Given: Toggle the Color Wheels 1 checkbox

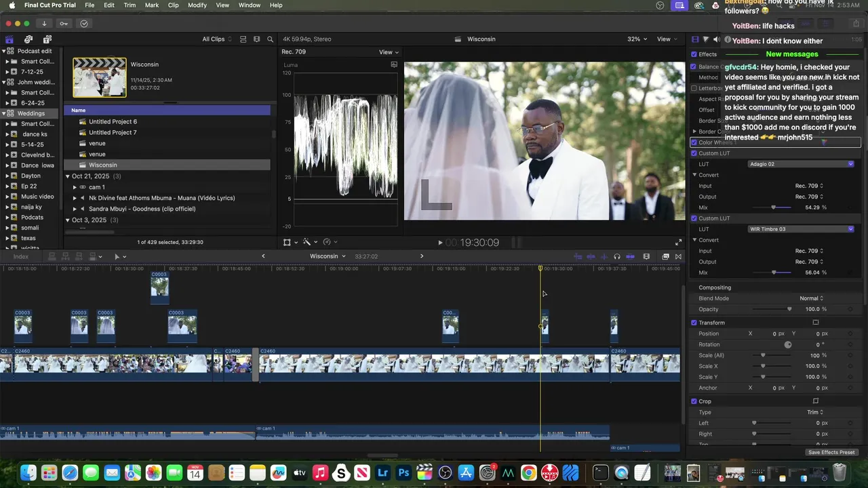Looking at the screenshot, I should 694,142.
